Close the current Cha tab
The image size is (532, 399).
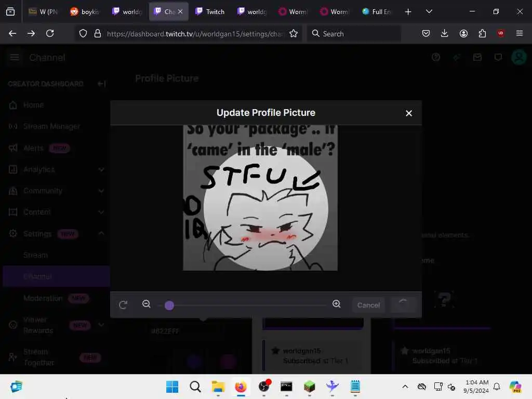pos(180,11)
